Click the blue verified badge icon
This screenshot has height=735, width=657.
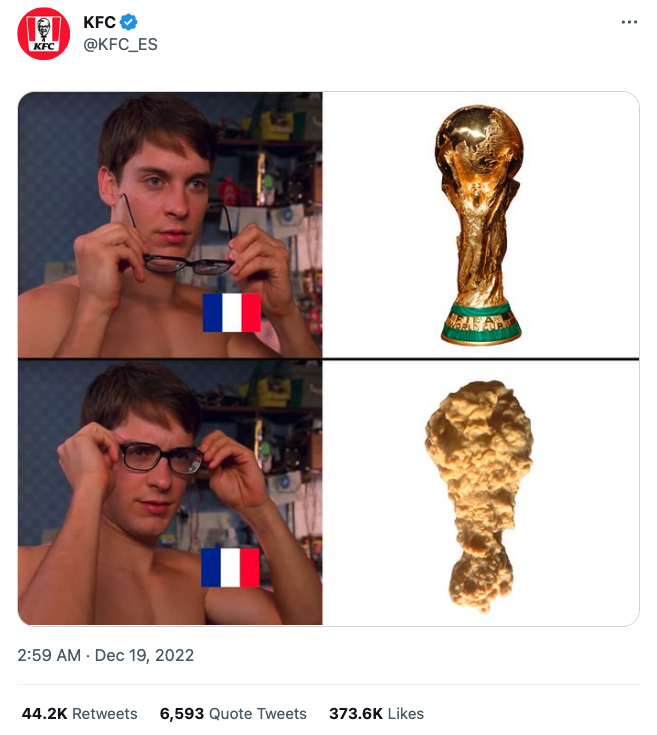click(128, 22)
